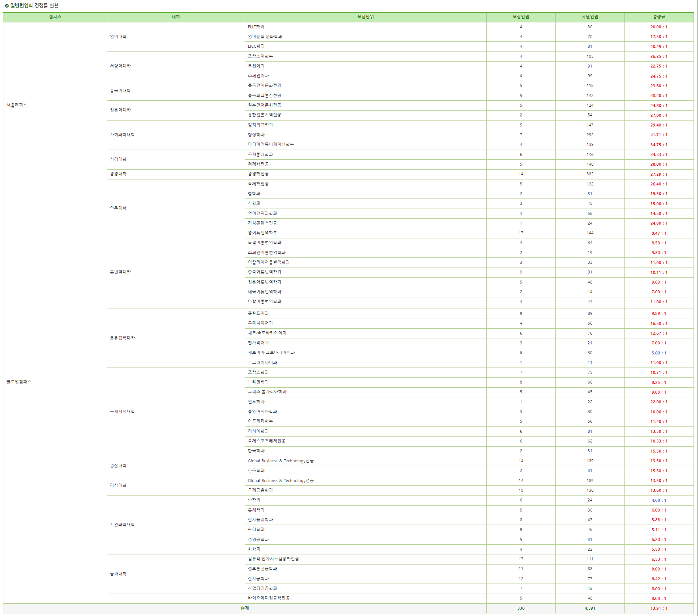The image size is (698, 616).
Task: Click the 13.91 : 1 overall ratio
Action: tap(659, 608)
